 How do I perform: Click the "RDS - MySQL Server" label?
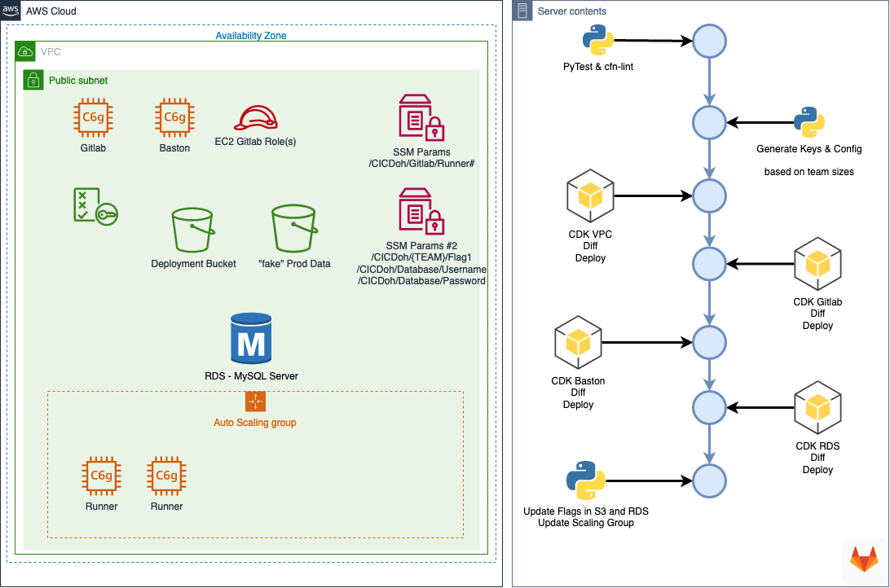click(252, 376)
